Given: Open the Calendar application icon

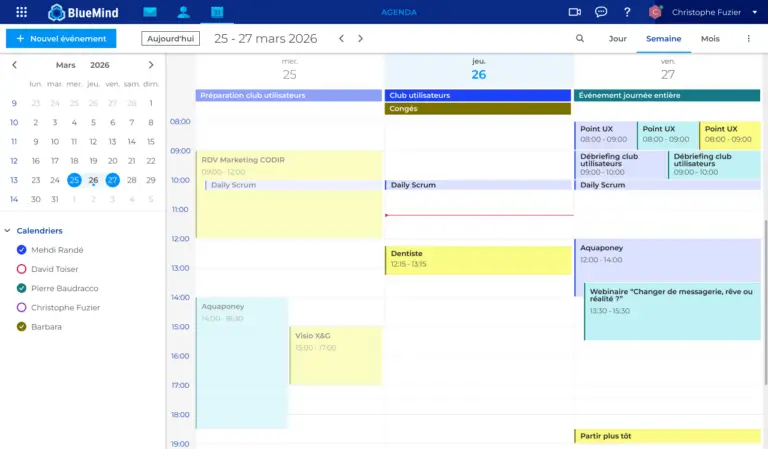Looking at the screenshot, I should 217,12.
